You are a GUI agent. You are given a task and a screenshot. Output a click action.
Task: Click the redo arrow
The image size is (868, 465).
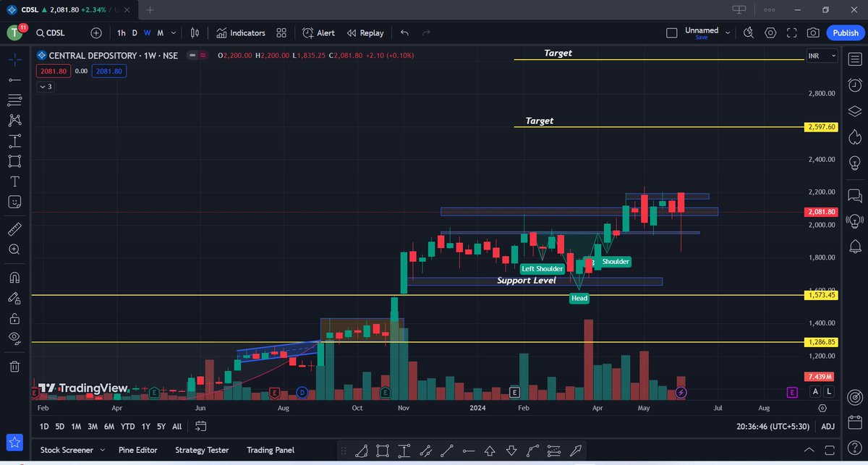pyautogui.click(x=426, y=33)
